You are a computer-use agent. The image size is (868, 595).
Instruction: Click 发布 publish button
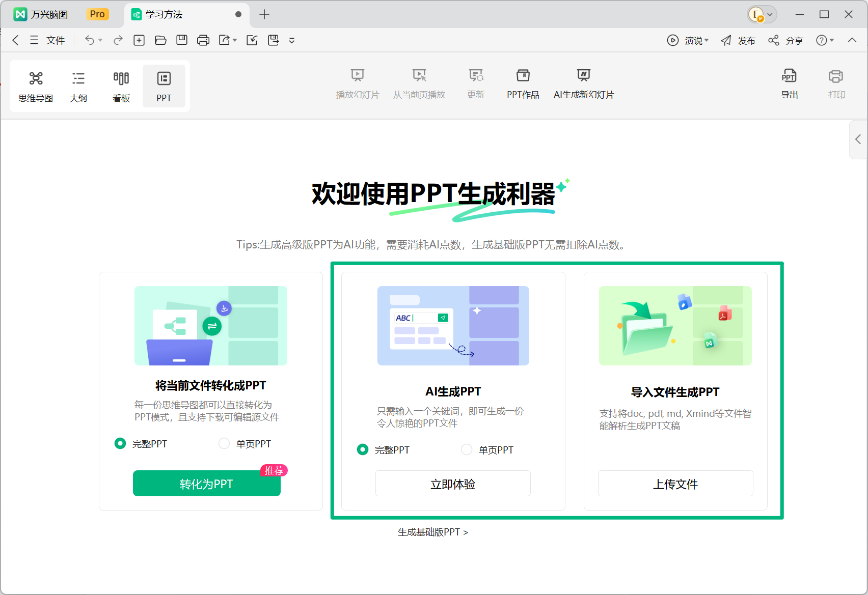[738, 40]
